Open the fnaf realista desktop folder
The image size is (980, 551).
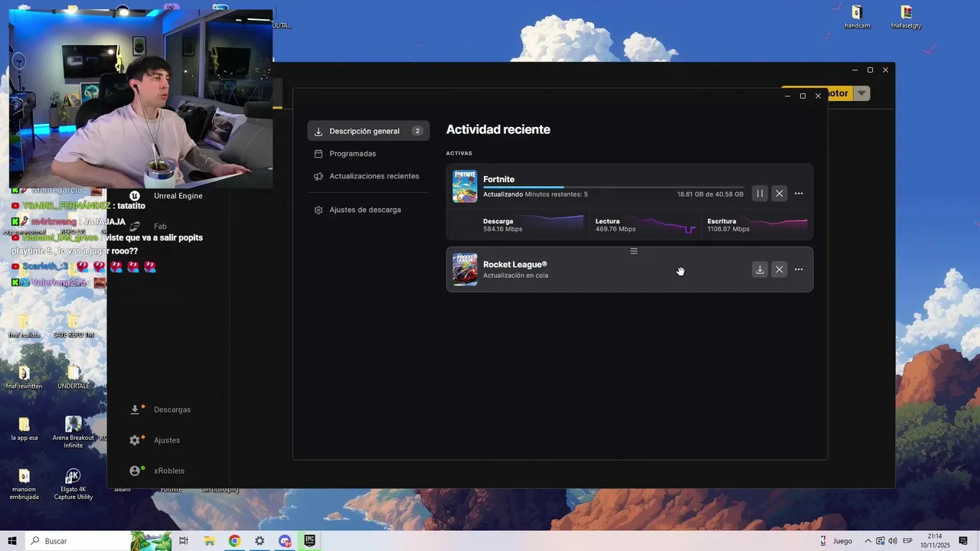tap(24, 325)
